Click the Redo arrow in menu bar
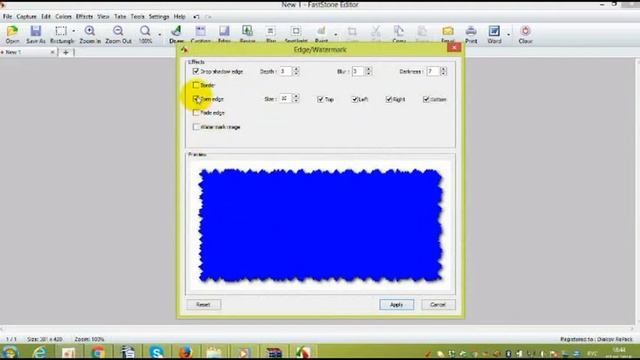Viewport: 640px width, 360px height. 208,17
